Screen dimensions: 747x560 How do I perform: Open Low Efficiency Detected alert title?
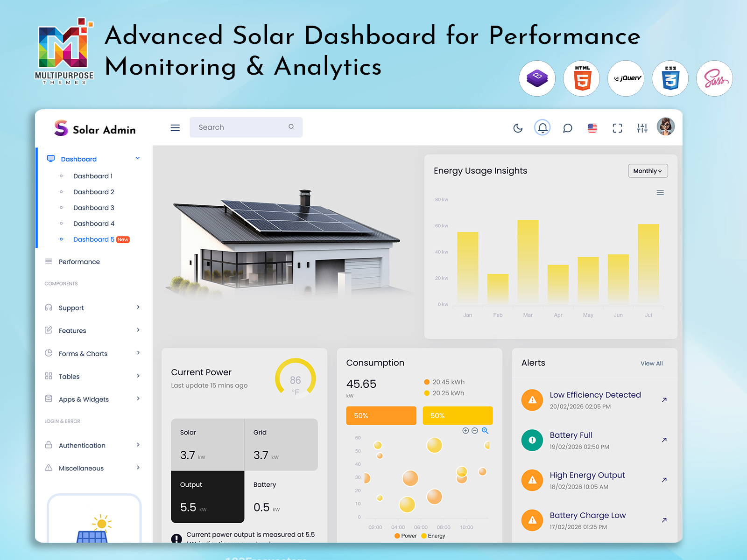[595, 395]
